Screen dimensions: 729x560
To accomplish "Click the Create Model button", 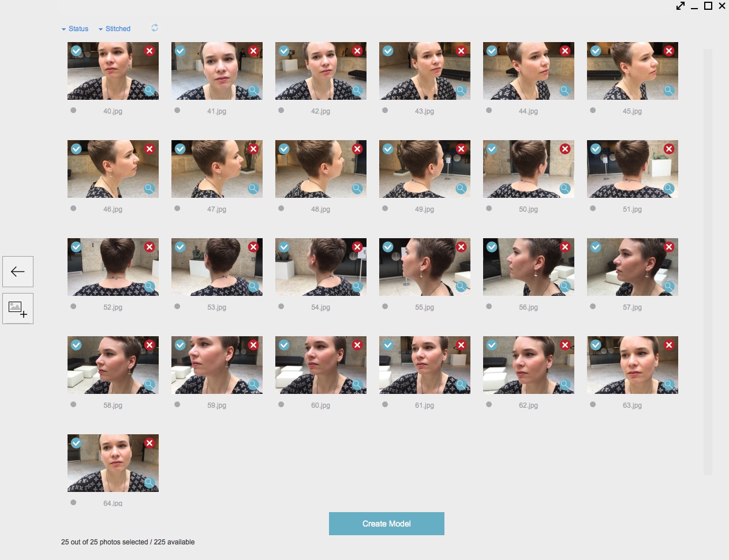I will (386, 524).
